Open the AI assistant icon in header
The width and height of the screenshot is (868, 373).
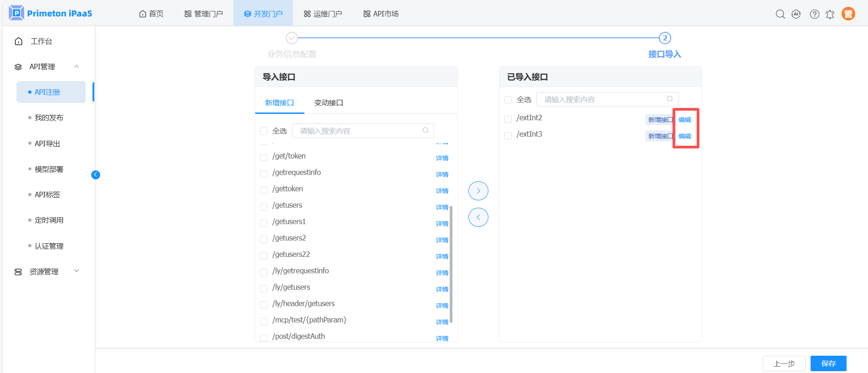pyautogui.click(x=796, y=14)
